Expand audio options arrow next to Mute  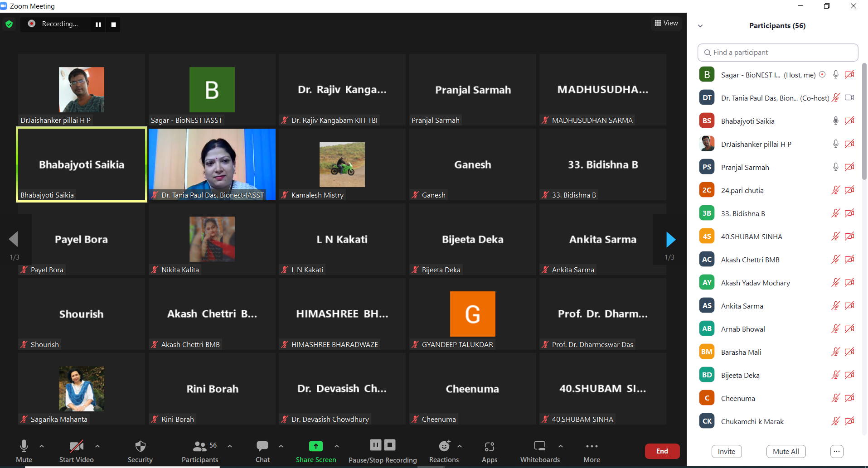click(x=42, y=446)
